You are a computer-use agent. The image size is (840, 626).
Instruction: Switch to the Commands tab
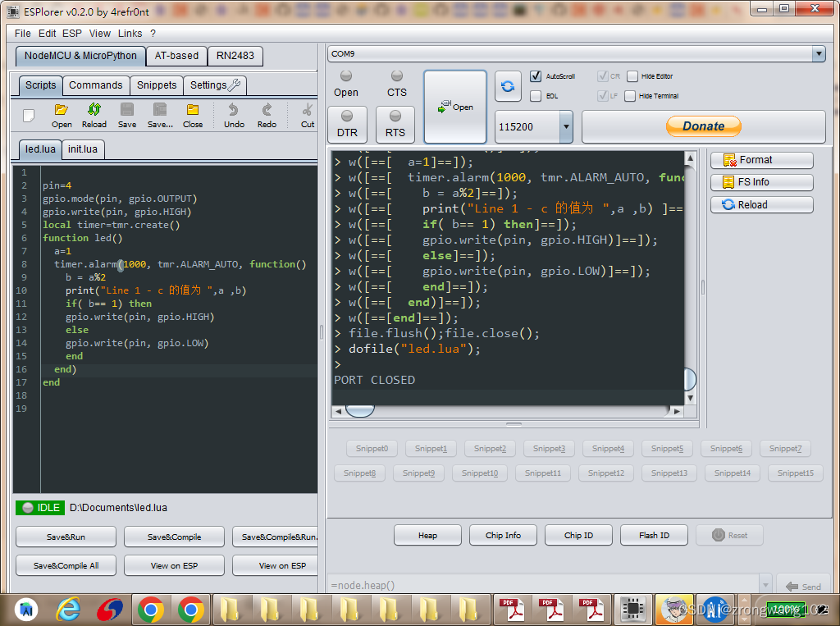coord(95,85)
